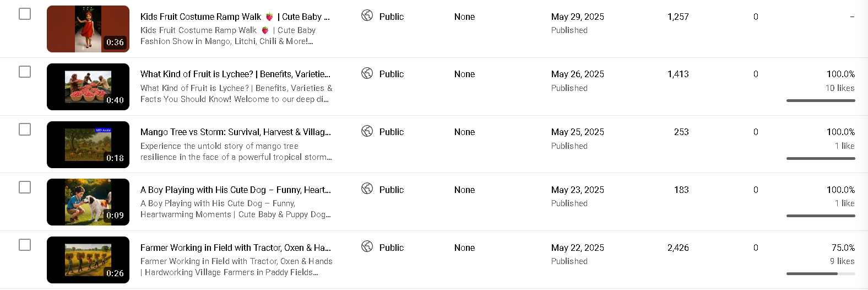Click the globe icon for Boy Playing with Dog video
Image resolution: width=868 pixels, height=290 pixels.
tap(367, 189)
